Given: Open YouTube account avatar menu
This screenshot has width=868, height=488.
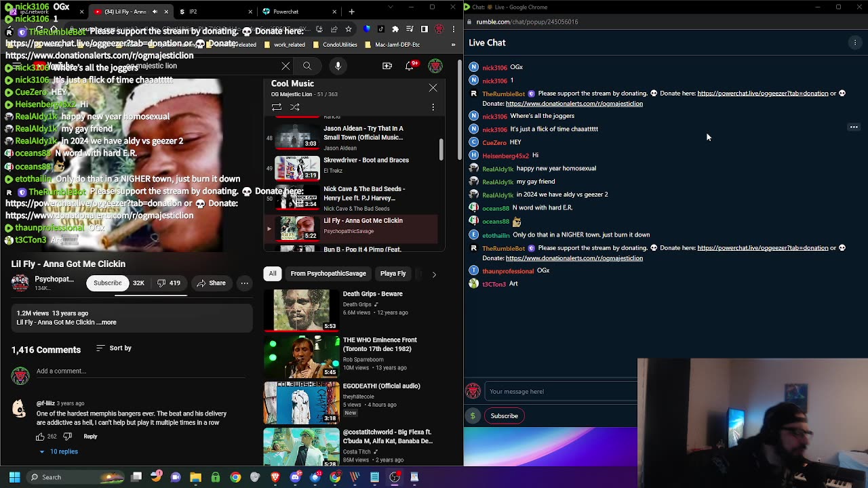Looking at the screenshot, I should [435, 66].
